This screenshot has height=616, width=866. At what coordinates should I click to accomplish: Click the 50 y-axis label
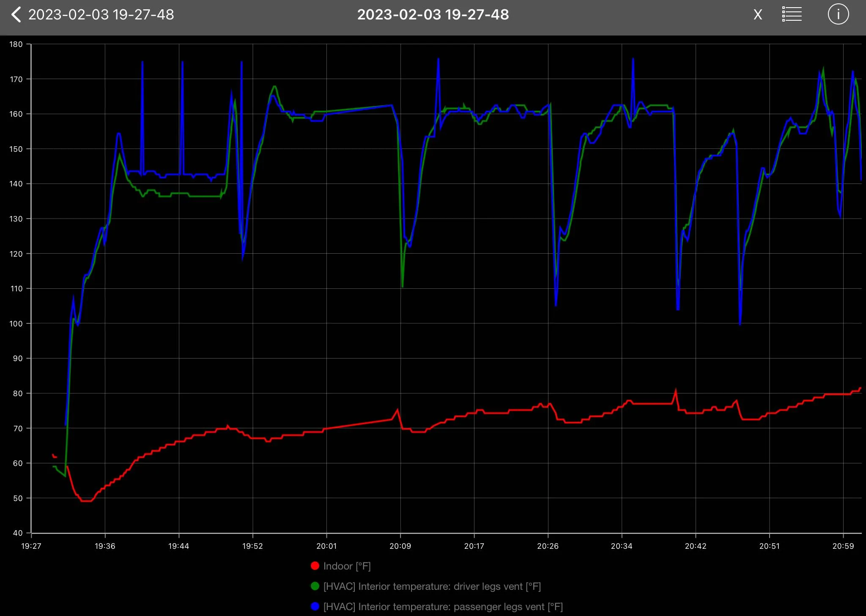click(x=18, y=498)
